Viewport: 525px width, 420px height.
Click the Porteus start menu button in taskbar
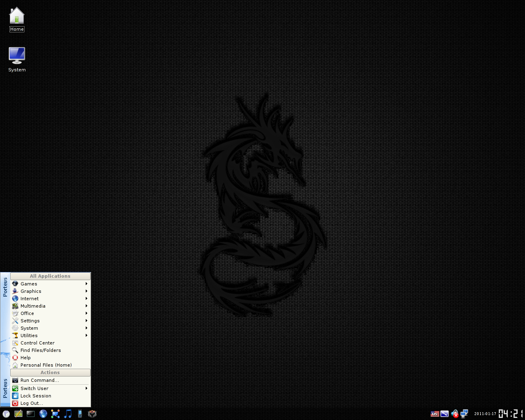pos(6,414)
